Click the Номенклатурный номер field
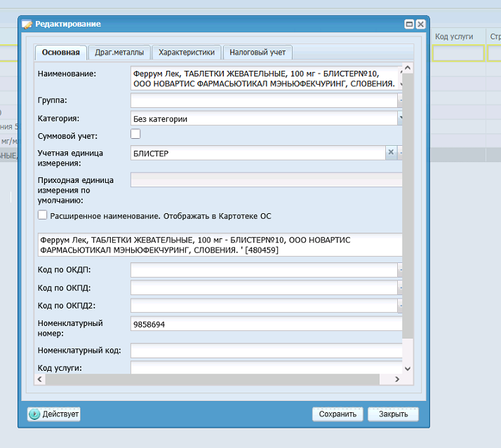This screenshot has height=448, width=501. [x=267, y=324]
